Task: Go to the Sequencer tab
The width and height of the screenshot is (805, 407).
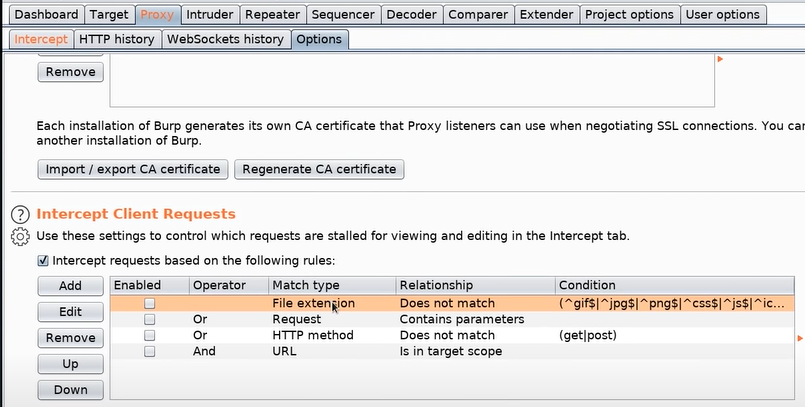Action: tap(343, 14)
